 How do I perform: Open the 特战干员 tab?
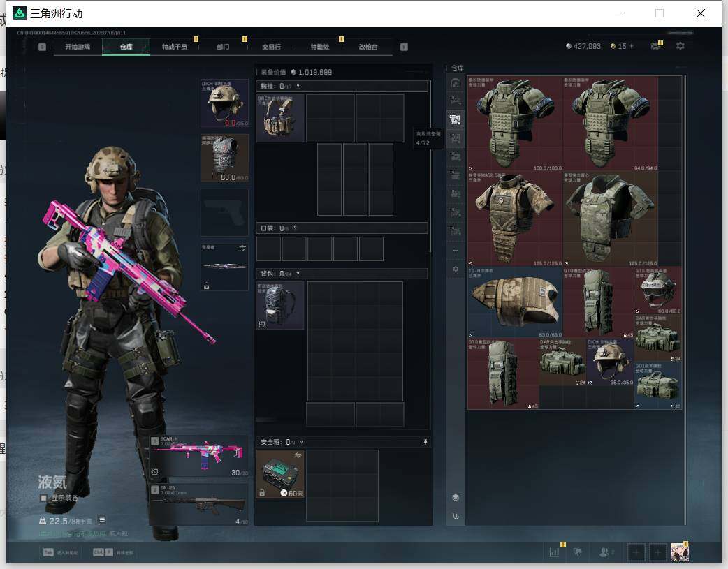[x=174, y=47]
